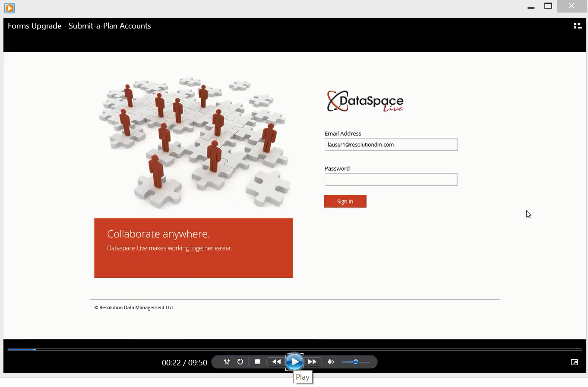The width and height of the screenshot is (588, 387).
Task: Click the Windows Media Player app icon
Action: (9, 8)
